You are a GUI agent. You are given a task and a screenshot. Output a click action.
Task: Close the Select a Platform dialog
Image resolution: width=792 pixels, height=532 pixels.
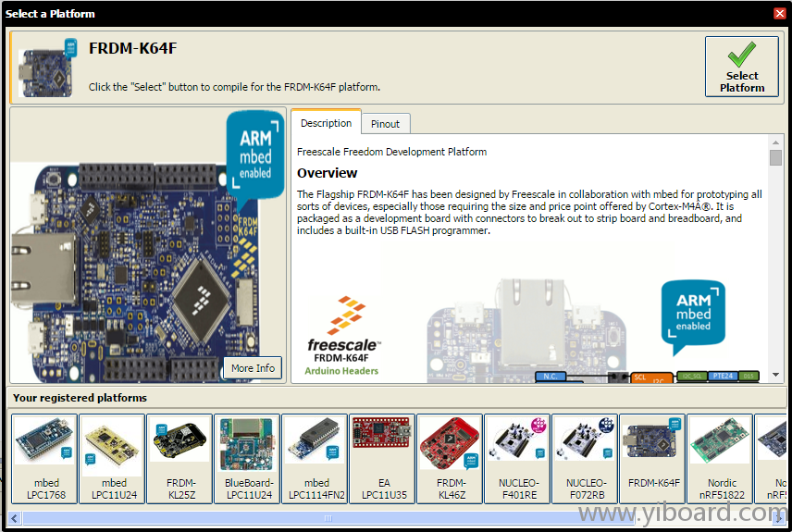[779, 13]
